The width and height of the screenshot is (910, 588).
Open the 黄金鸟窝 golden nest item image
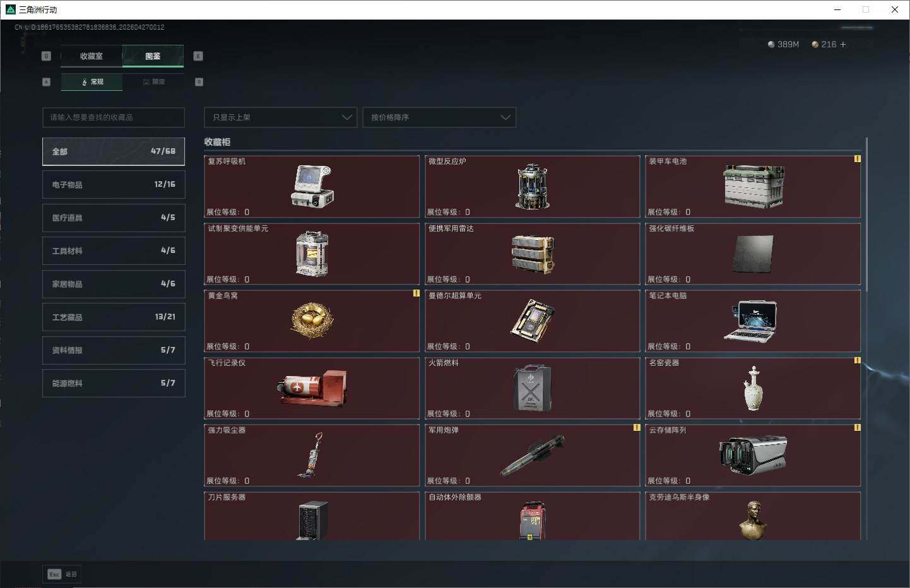tap(312, 320)
